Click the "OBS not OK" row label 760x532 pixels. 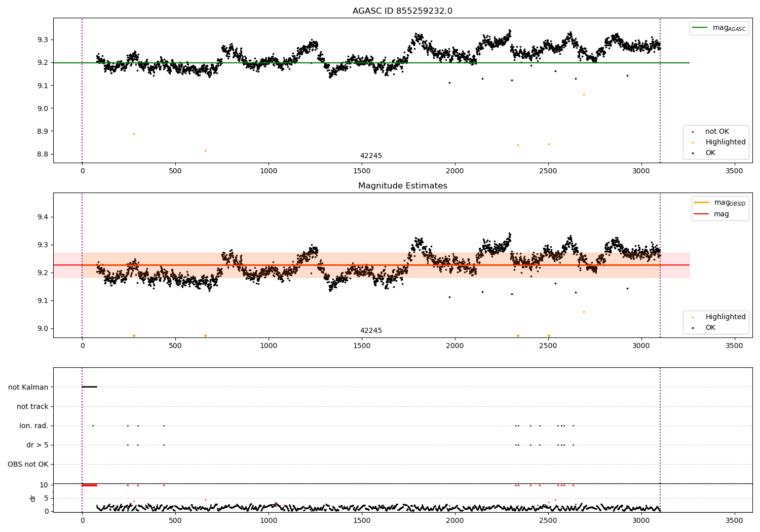28,464
